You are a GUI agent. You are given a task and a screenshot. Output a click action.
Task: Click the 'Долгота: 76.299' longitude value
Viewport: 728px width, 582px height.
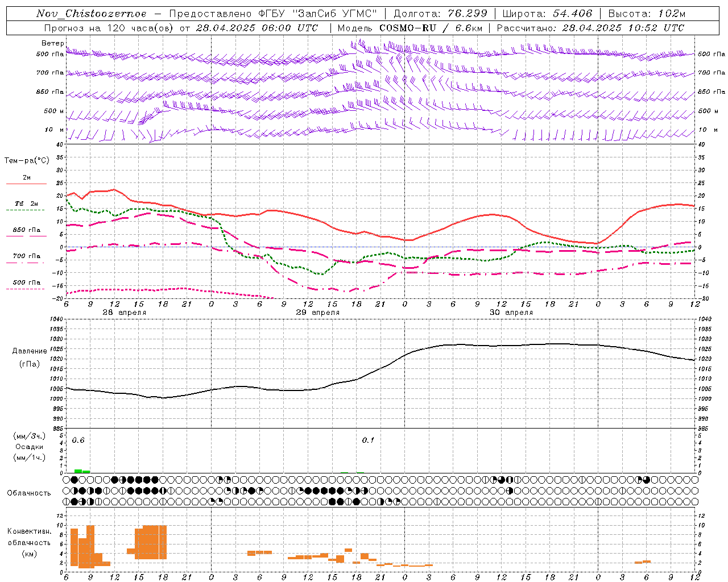[440, 14]
